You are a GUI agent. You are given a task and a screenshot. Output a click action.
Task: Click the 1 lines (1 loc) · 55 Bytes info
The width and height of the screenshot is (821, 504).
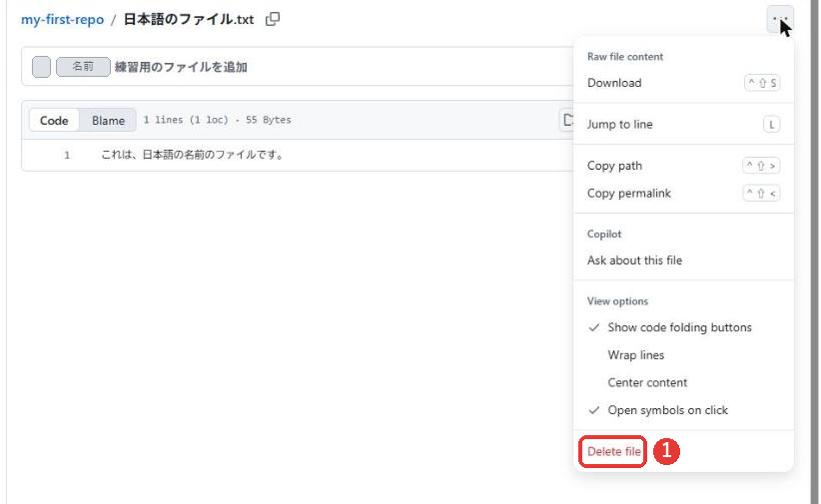(218, 120)
